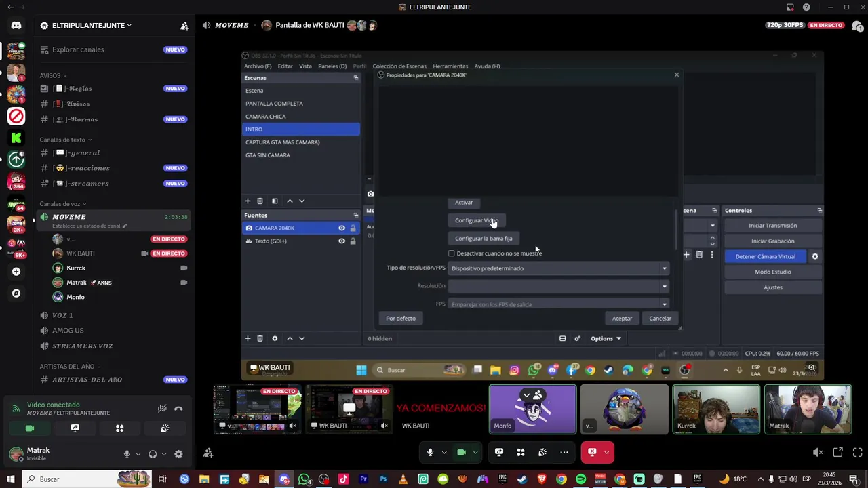Screen dimensions: 868x488
Task: Mute microphone in bottom call controls
Action: (x=430, y=452)
